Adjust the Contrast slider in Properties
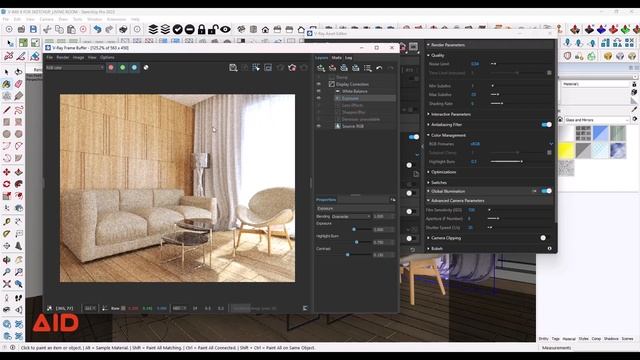The image size is (640, 360). click(347, 255)
